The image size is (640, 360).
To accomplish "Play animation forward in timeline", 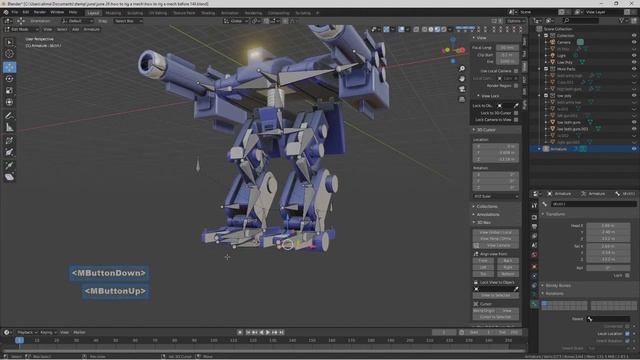I will pyautogui.click(x=268, y=332).
